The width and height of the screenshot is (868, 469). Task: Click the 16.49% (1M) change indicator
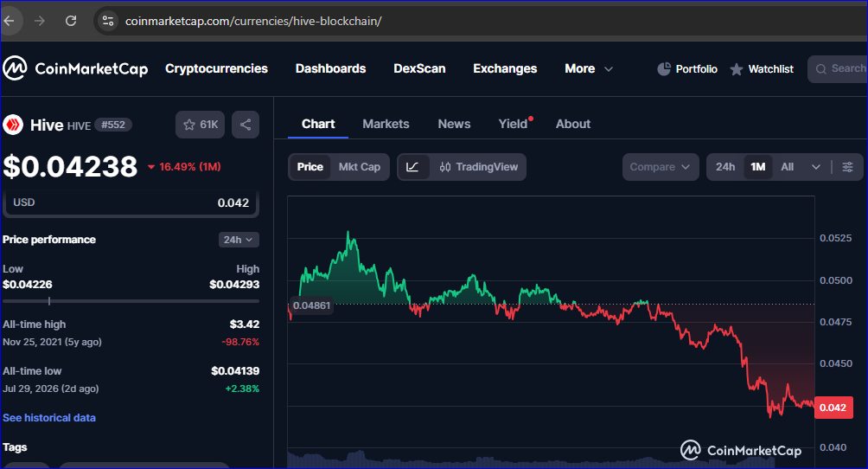pos(184,167)
